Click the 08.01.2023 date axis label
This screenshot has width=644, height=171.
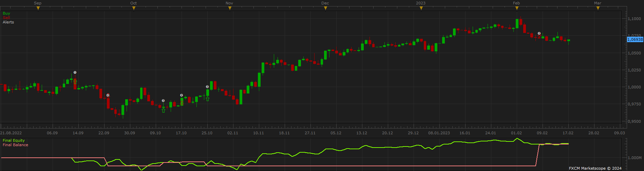(x=439, y=133)
